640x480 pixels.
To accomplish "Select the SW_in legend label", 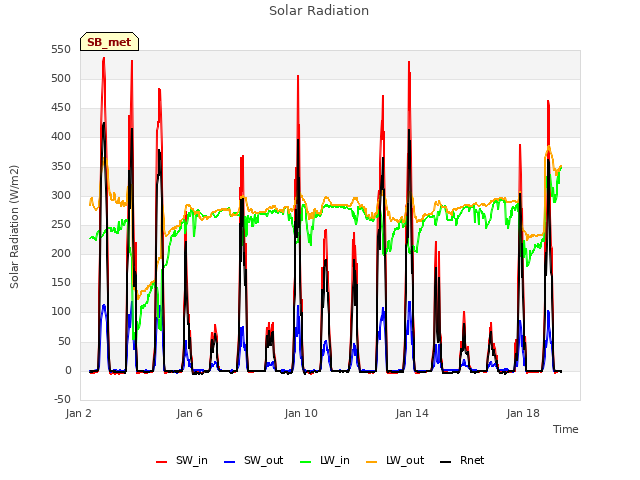I will click(192, 460).
